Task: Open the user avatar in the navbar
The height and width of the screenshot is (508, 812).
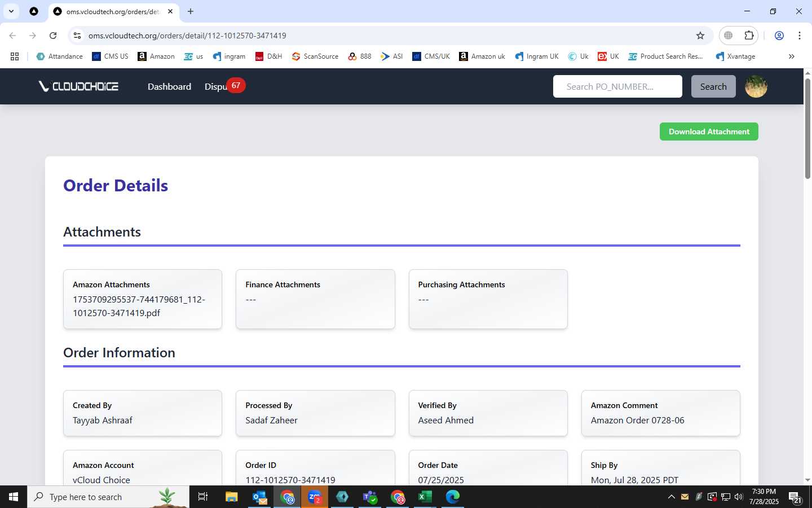Action: tap(756, 86)
